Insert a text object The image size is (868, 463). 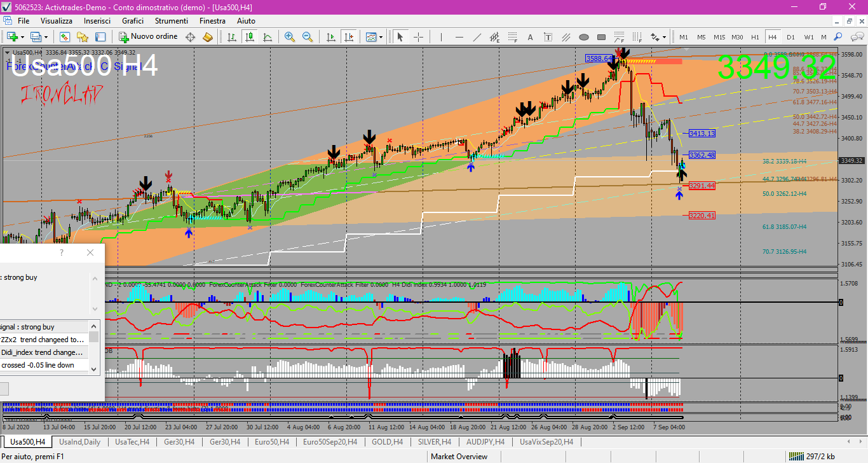click(530, 37)
